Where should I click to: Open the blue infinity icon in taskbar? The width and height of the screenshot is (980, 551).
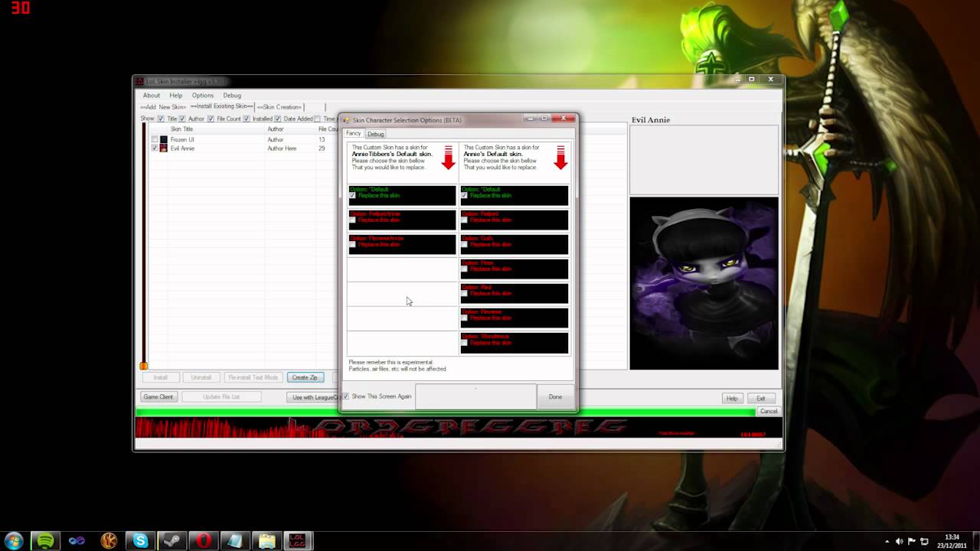[77, 541]
